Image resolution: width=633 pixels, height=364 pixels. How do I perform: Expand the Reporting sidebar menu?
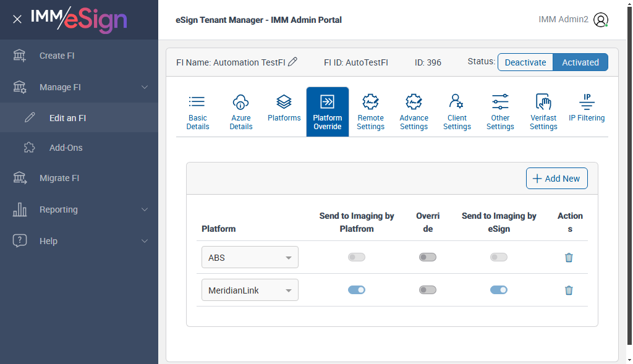(x=79, y=210)
